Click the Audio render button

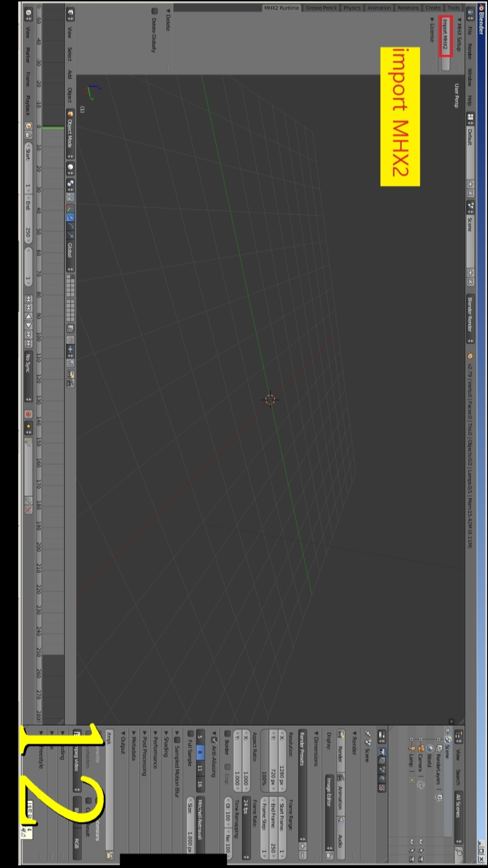341,837
